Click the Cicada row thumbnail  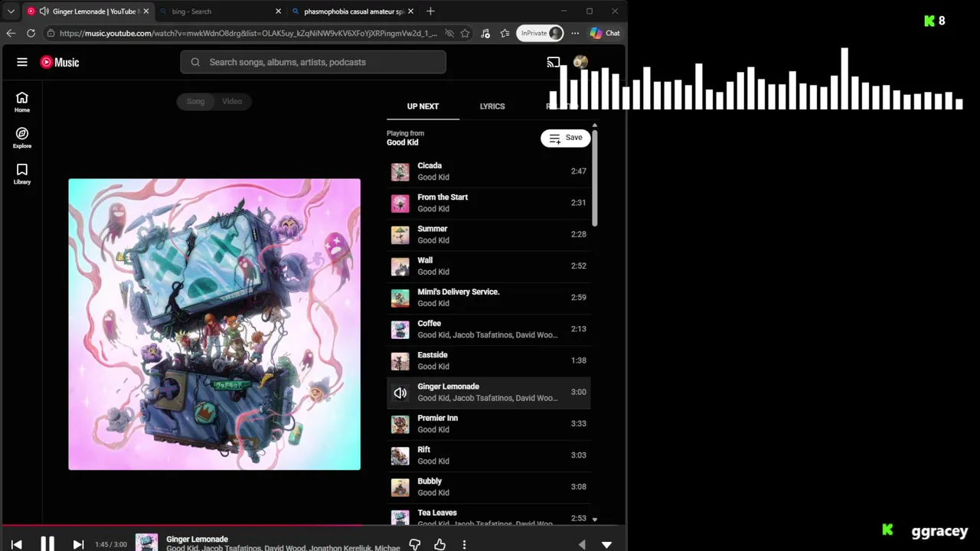[400, 171]
